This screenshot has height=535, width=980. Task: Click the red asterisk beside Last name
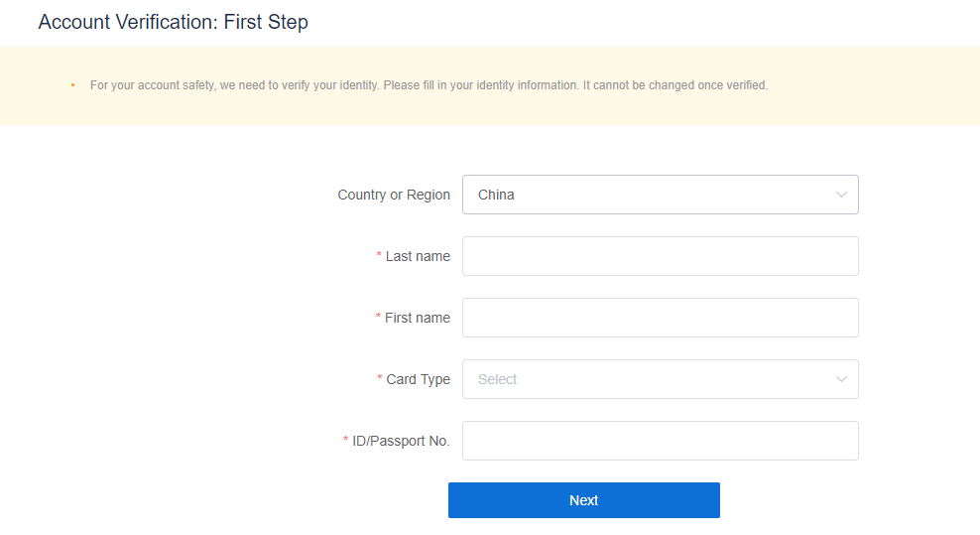click(379, 256)
